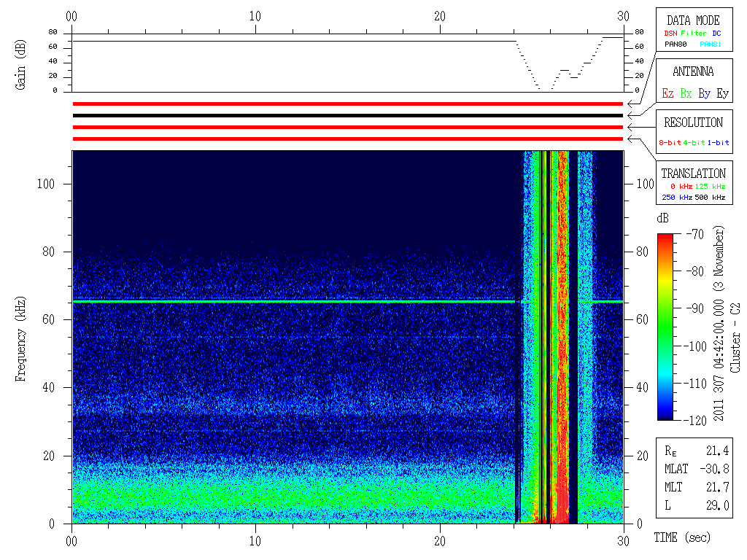Click the topmost red data mode bar
This screenshot has width=747, height=560.
tap(347, 104)
